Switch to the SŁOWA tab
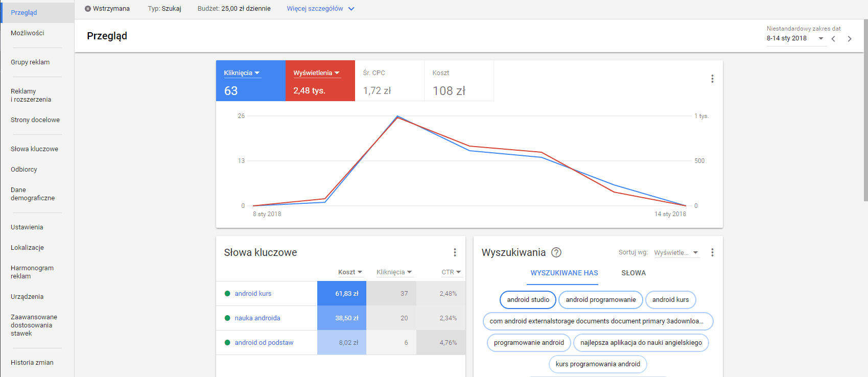Screen dimensions: 868x377 [x=634, y=273]
